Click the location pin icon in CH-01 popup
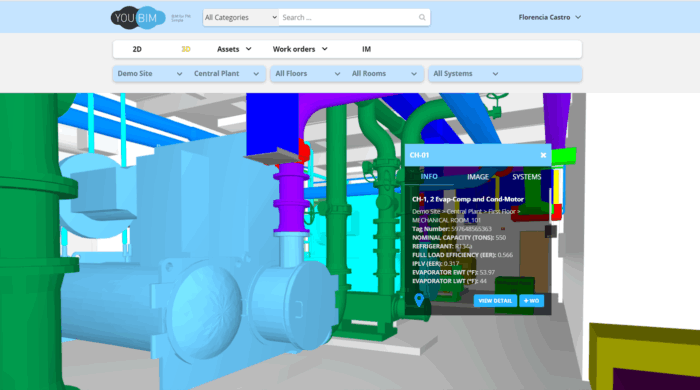700x390 pixels. pos(419,300)
